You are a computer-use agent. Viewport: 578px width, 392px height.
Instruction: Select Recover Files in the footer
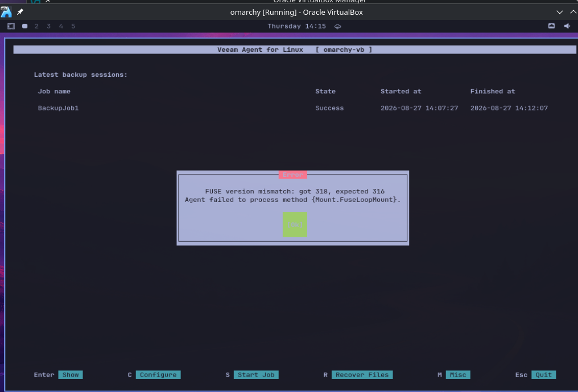[362, 375]
